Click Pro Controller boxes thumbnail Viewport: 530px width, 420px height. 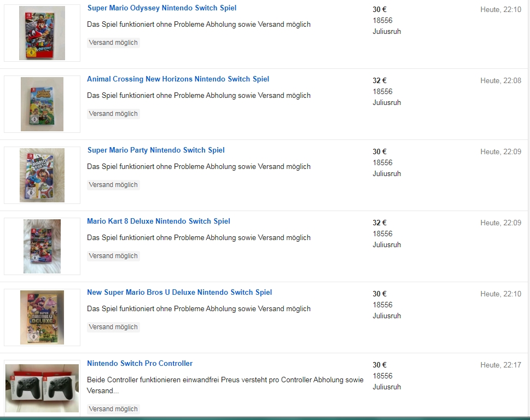pyautogui.click(x=42, y=388)
